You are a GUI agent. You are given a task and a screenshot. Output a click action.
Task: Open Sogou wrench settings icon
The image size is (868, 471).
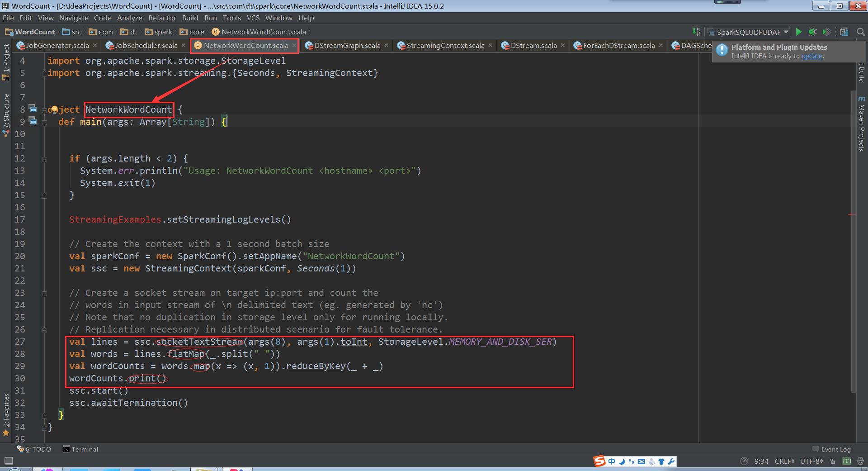tap(671, 461)
